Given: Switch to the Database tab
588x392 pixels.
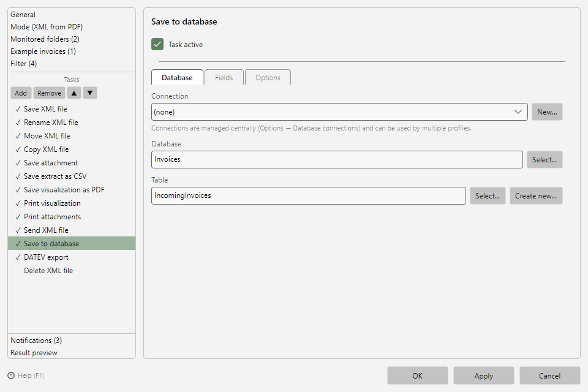Looking at the screenshot, I should click(x=177, y=77).
